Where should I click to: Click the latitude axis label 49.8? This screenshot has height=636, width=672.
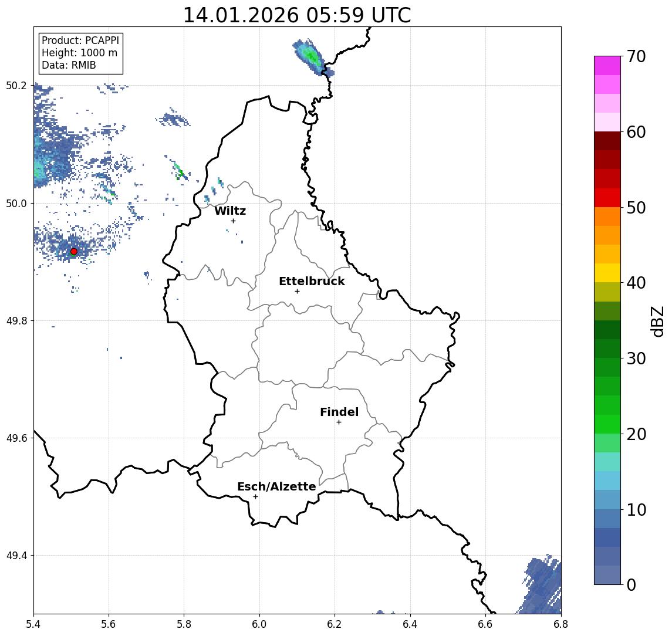(x=16, y=320)
